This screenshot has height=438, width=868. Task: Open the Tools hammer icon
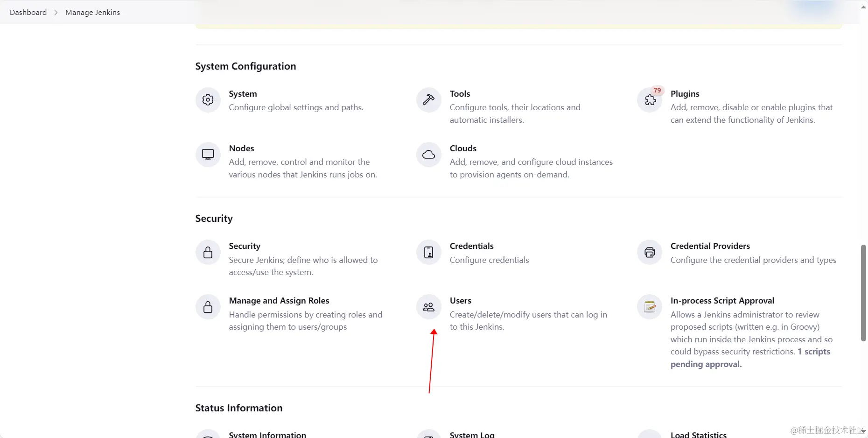point(428,100)
